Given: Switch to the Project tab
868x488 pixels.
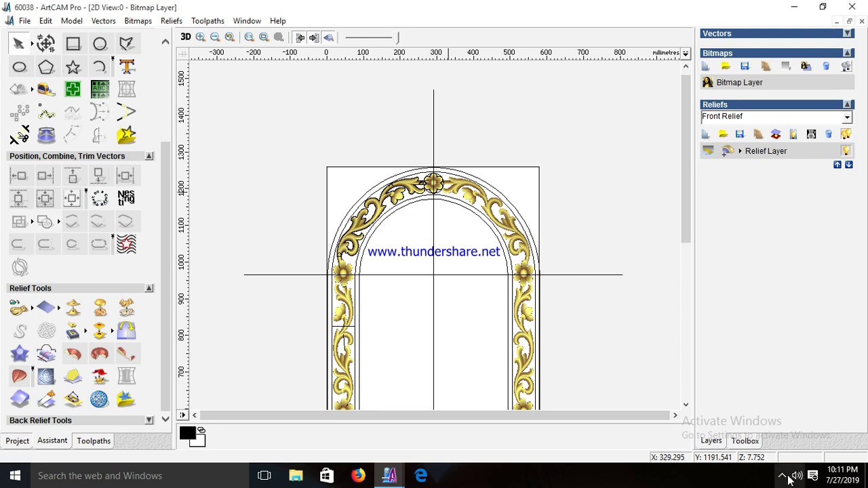Looking at the screenshot, I should (18, 441).
